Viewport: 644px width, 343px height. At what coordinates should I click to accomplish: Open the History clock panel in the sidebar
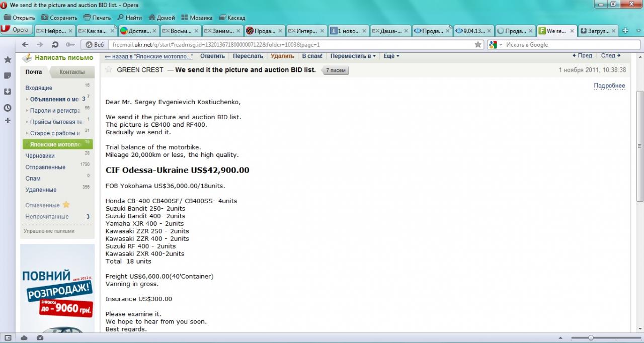8,108
